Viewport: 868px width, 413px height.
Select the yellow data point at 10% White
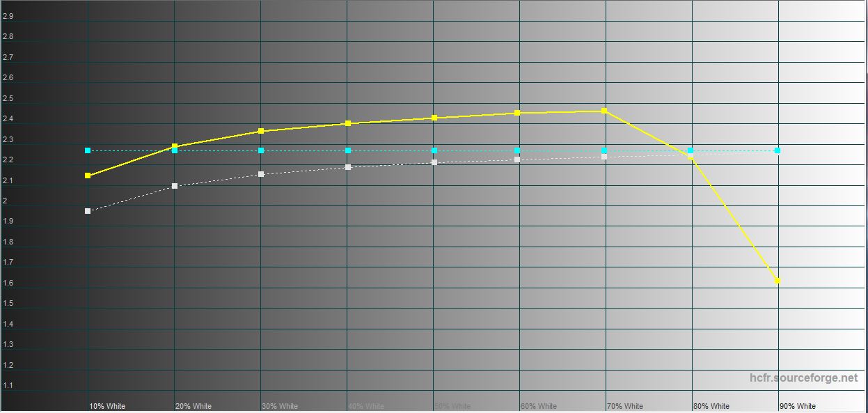click(x=88, y=176)
